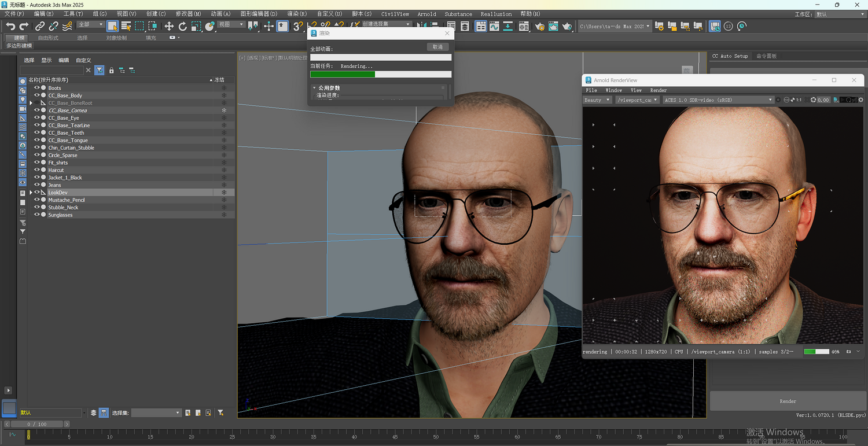
Task: Undo the last action with the undo arrow
Action: tap(10, 26)
